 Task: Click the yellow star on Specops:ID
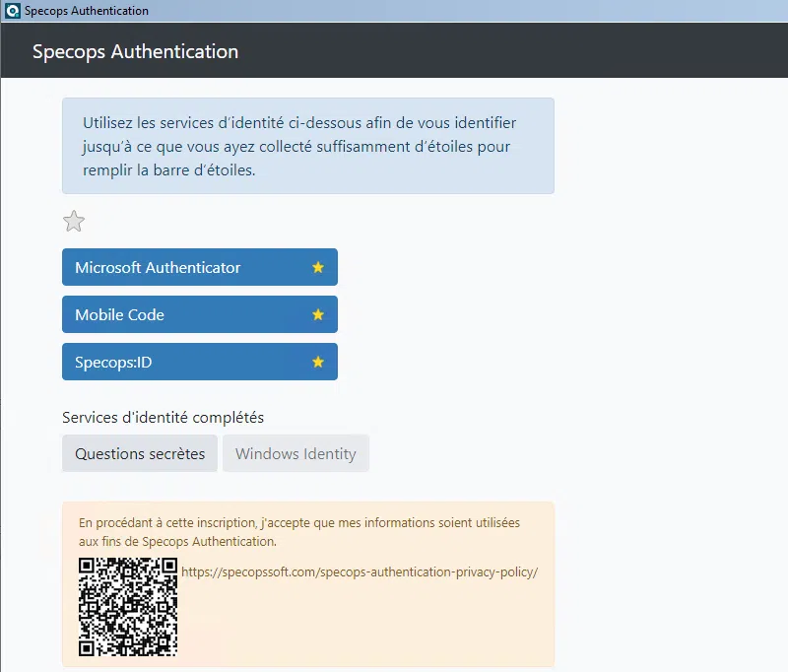coord(318,362)
